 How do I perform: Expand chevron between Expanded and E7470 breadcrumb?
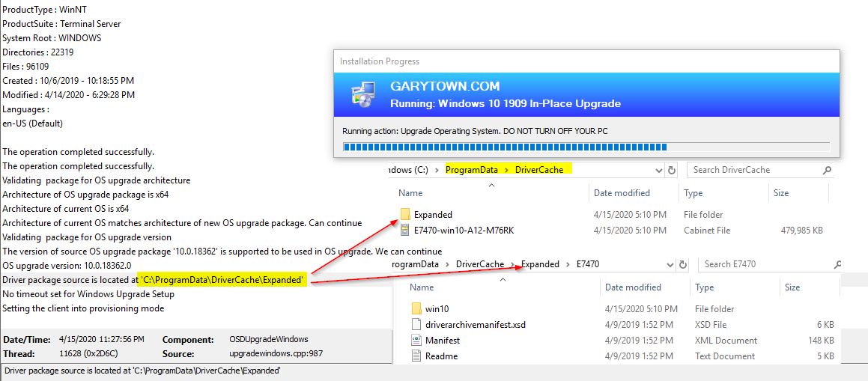click(x=568, y=264)
